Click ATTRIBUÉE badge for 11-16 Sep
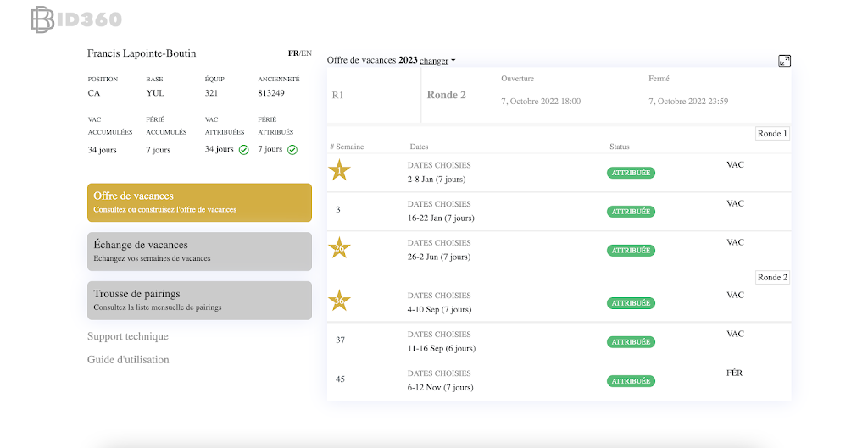This screenshot has height=448, width=868. coord(631,342)
